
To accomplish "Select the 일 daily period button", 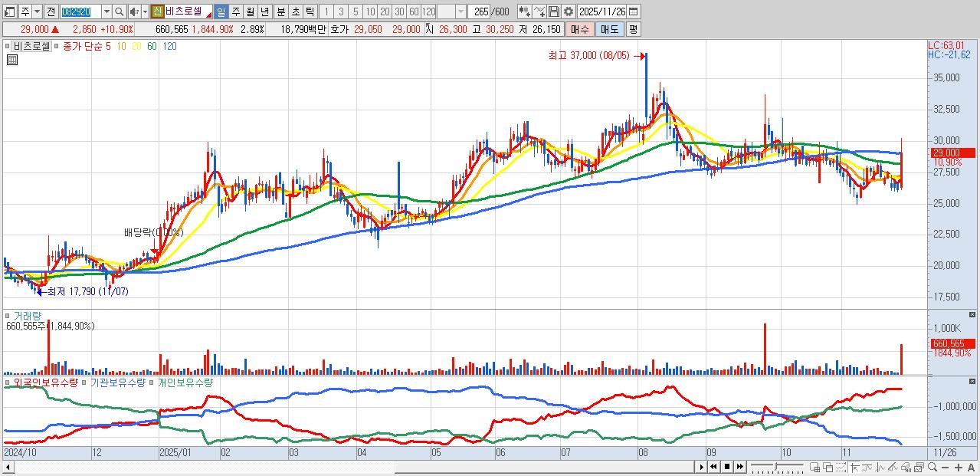I will point(221,11).
